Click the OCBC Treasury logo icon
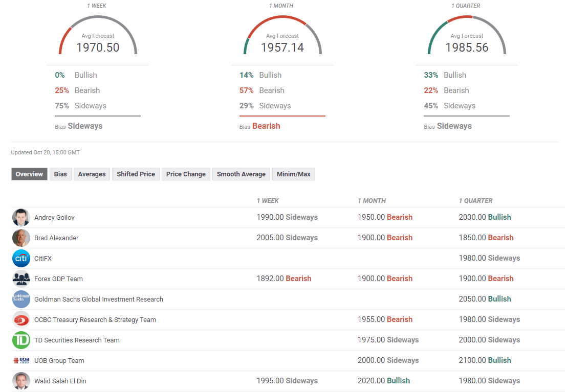 pos(21,320)
